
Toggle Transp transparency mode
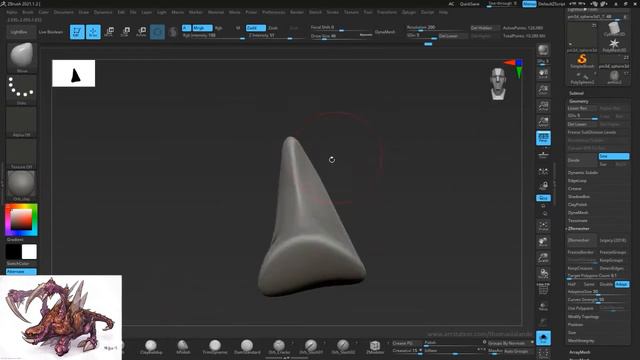pyautogui.click(x=543, y=307)
